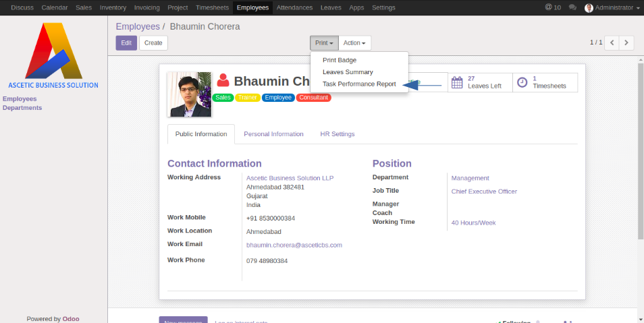Screen dimensions: 644x323
Task: Click the Leaves Left calendar icon
Action: pyautogui.click(x=457, y=82)
